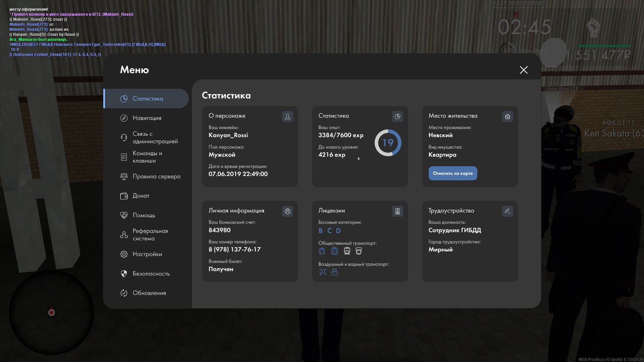Open Правила сервера section
The image size is (644, 362).
point(156,176)
